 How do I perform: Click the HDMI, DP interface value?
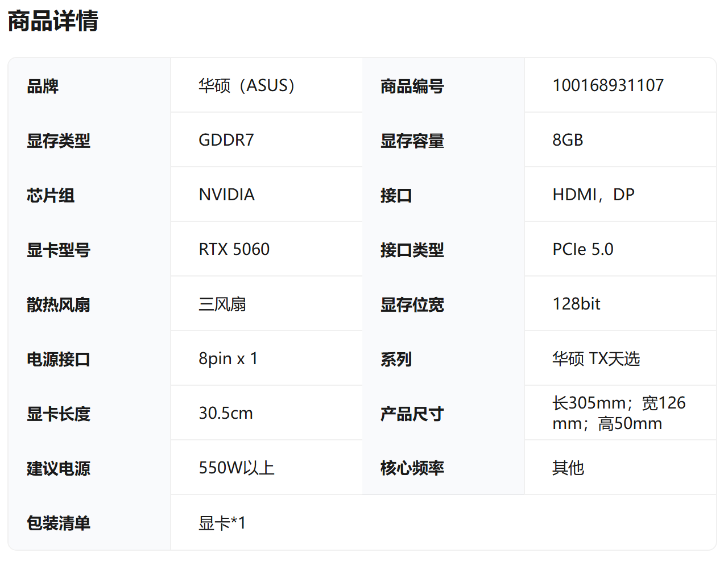tap(593, 195)
